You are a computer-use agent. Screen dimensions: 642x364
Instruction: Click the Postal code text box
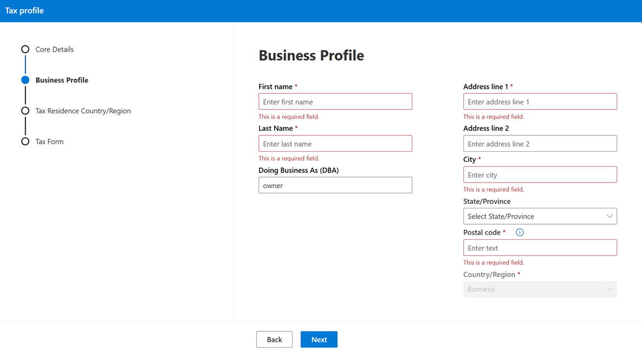(539, 248)
